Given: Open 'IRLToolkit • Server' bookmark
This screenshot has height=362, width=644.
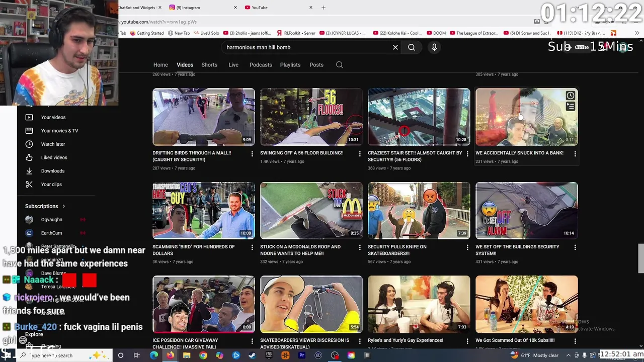Looking at the screenshot, I should (x=296, y=33).
